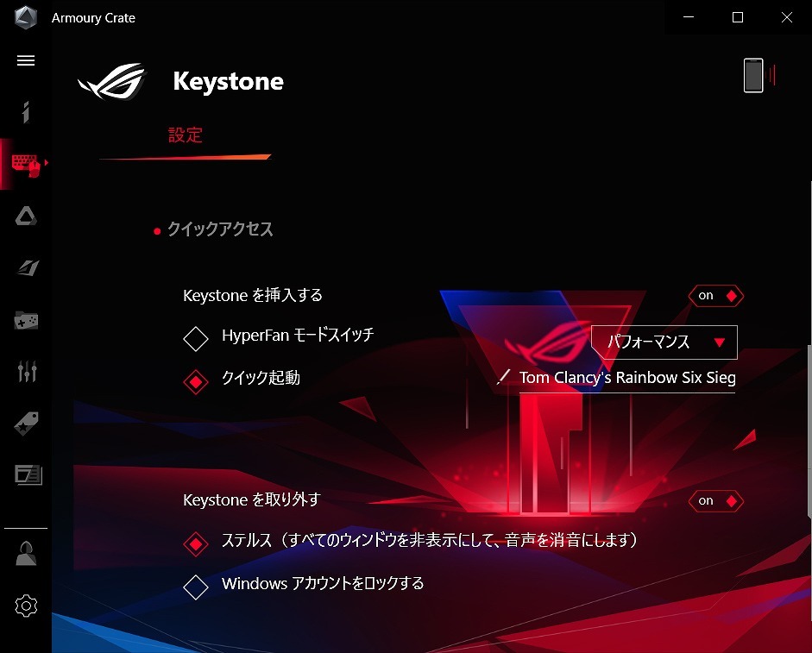Open user account profile icon
This screenshot has width=812, height=653.
point(26,554)
